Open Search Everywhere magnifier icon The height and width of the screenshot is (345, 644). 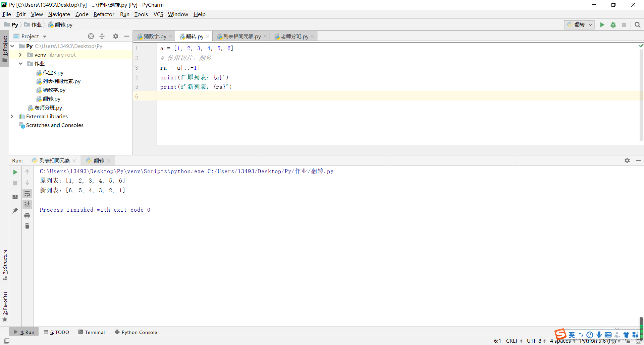pyautogui.click(x=638, y=25)
